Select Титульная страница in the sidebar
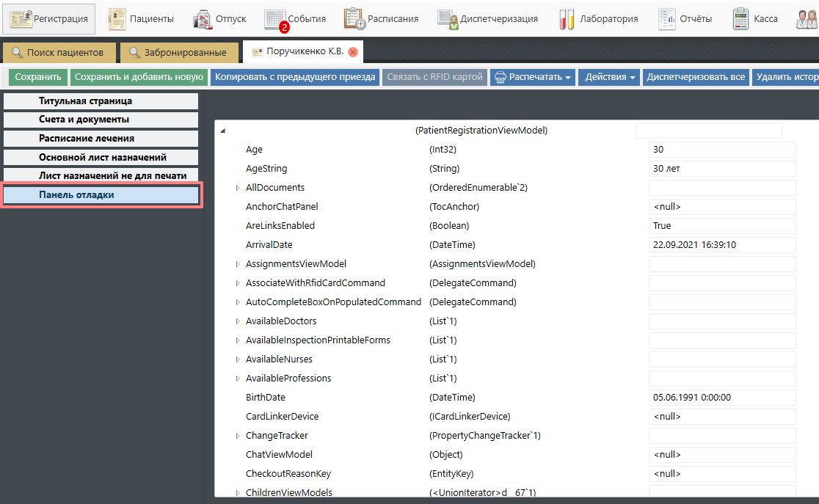This screenshot has width=819, height=504. tap(101, 101)
